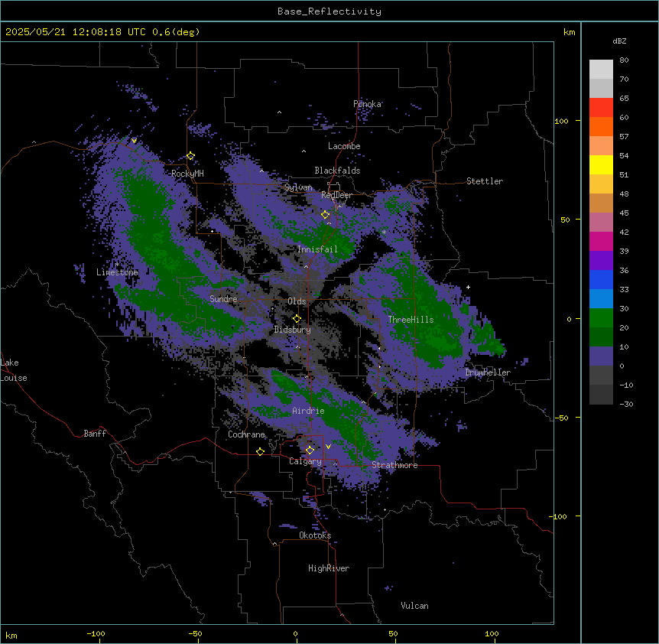659x644 pixels.
Task: Click the RockyMH label
Action: 187,174
